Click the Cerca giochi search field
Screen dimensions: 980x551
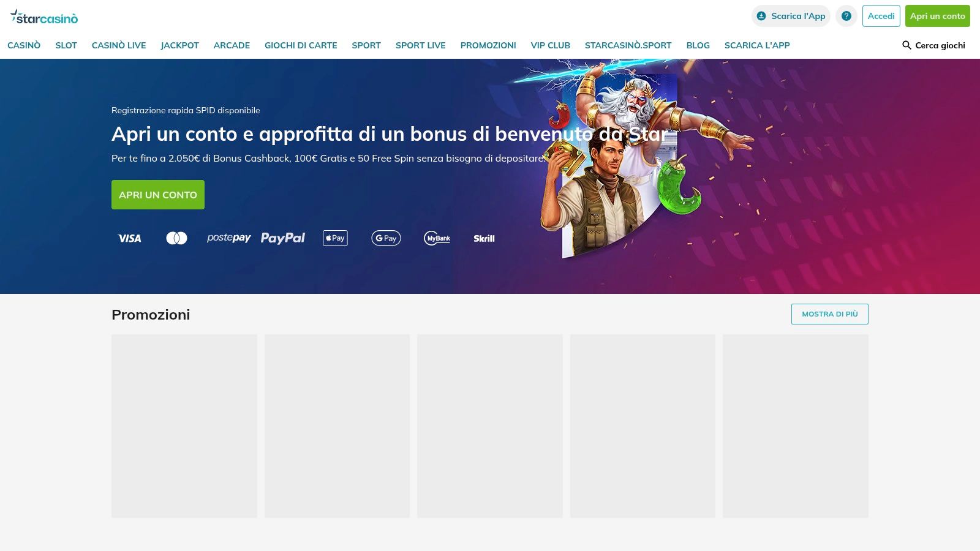pyautogui.click(x=933, y=45)
